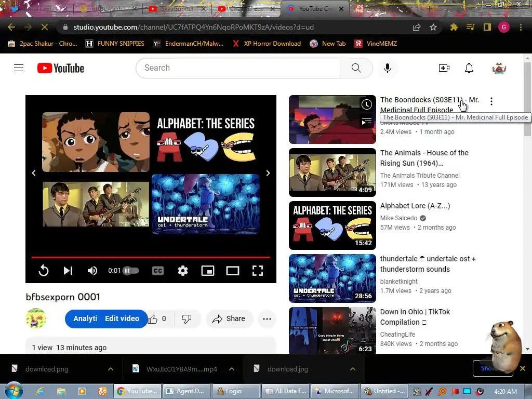This screenshot has height=399, width=532.
Task: Mute the player volume speaker icon
Action: coord(92,270)
